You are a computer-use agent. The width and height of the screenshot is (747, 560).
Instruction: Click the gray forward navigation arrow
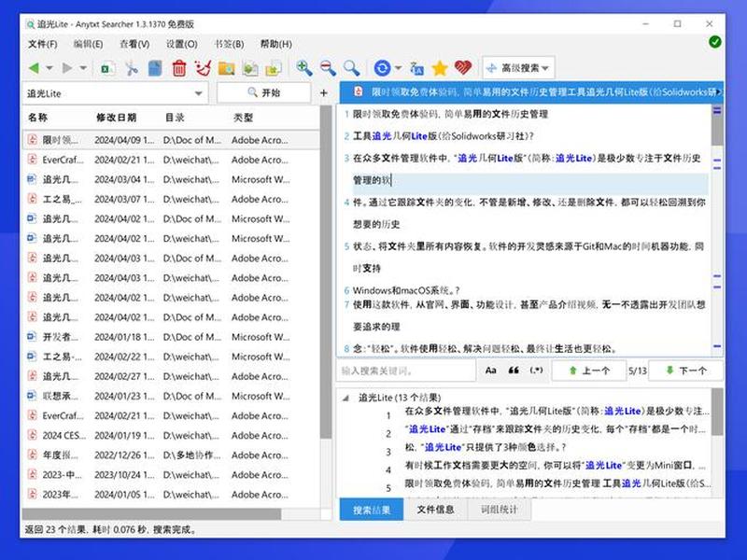click(67, 68)
